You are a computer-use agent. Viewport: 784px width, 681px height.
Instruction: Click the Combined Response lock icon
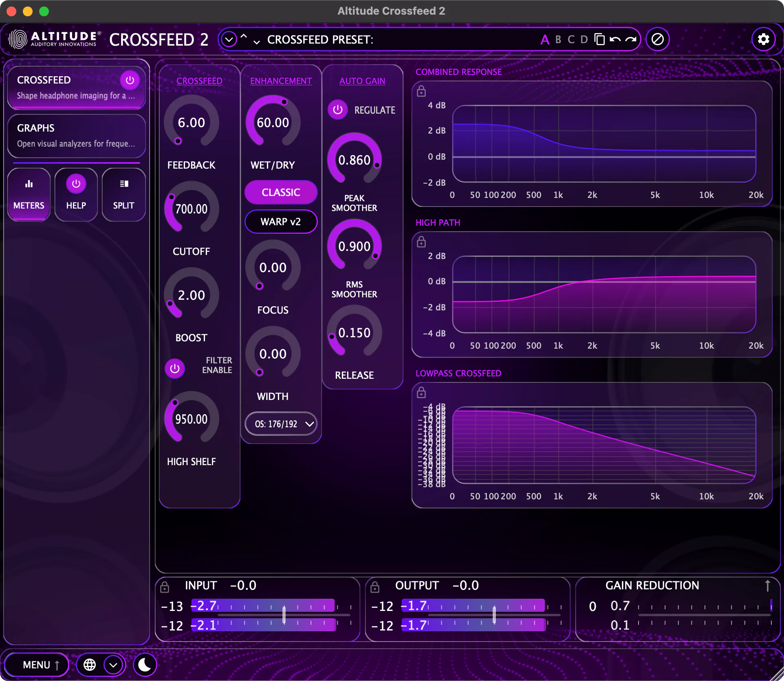click(421, 91)
